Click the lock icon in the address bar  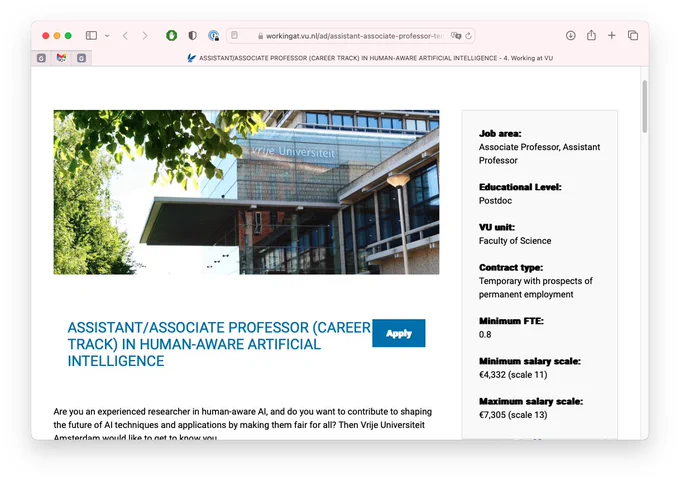click(x=260, y=36)
